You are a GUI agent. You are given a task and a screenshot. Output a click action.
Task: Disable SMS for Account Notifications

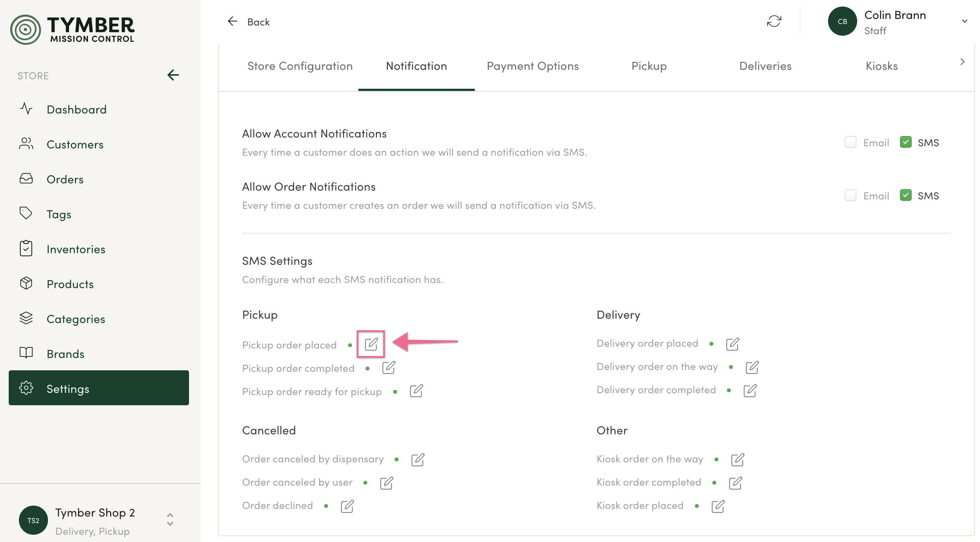[x=905, y=142]
